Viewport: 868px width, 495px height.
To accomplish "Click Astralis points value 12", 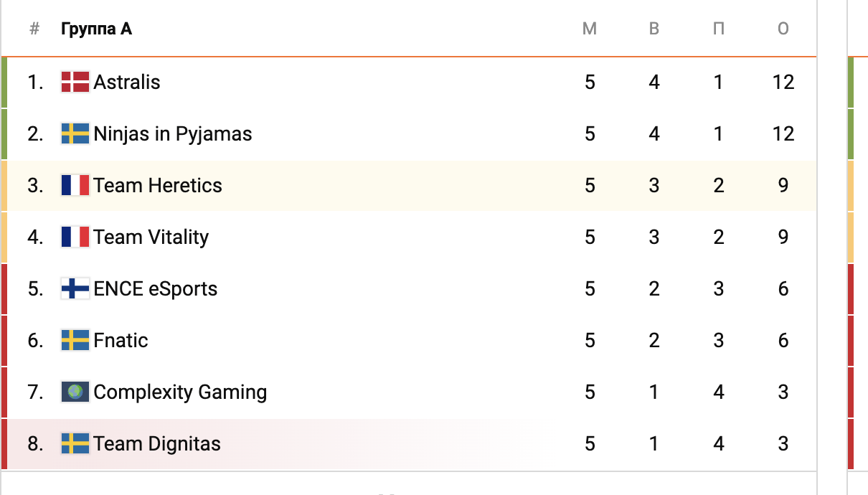I will tap(783, 82).
